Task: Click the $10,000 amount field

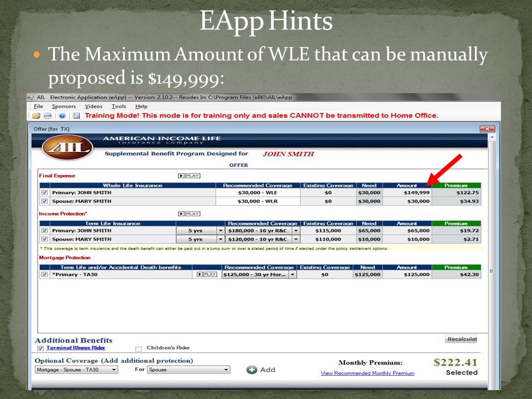Action: tap(407, 239)
